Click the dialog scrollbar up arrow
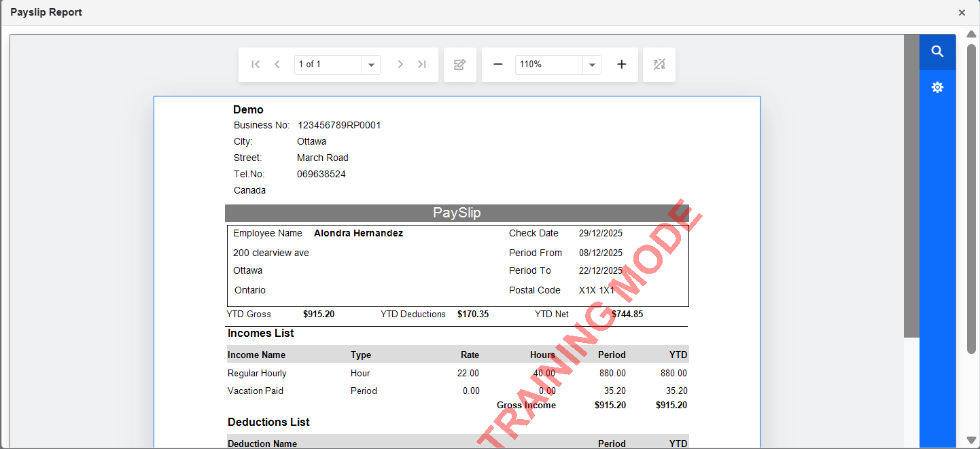Image resolution: width=980 pixels, height=449 pixels. pyautogui.click(x=972, y=35)
